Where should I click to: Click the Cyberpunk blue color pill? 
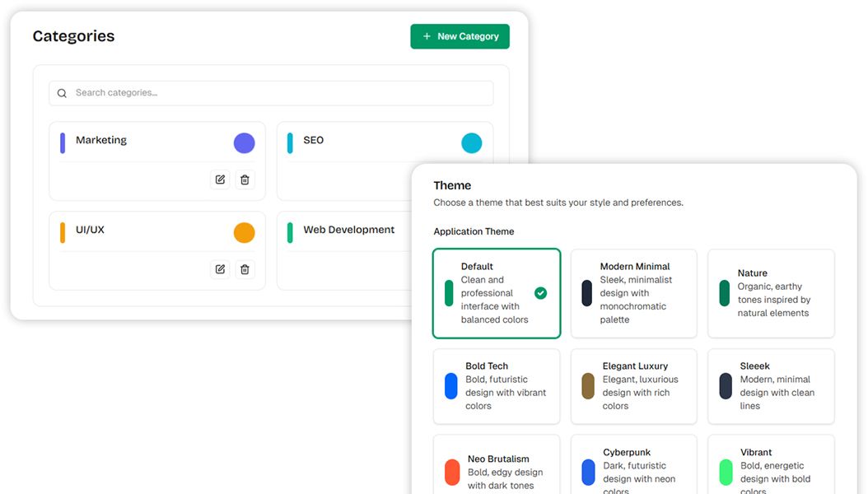tap(589, 472)
